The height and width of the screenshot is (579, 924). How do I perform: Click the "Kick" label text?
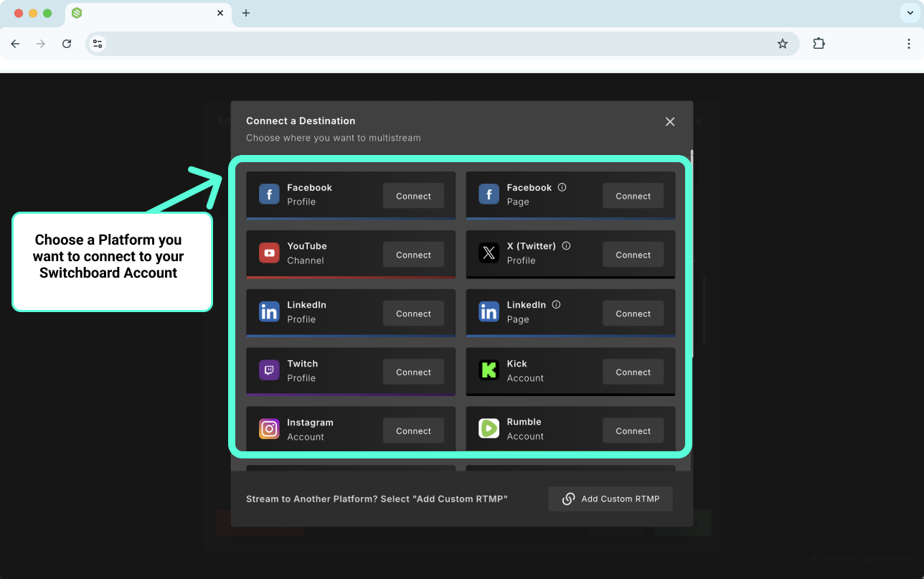[x=517, y=364]
